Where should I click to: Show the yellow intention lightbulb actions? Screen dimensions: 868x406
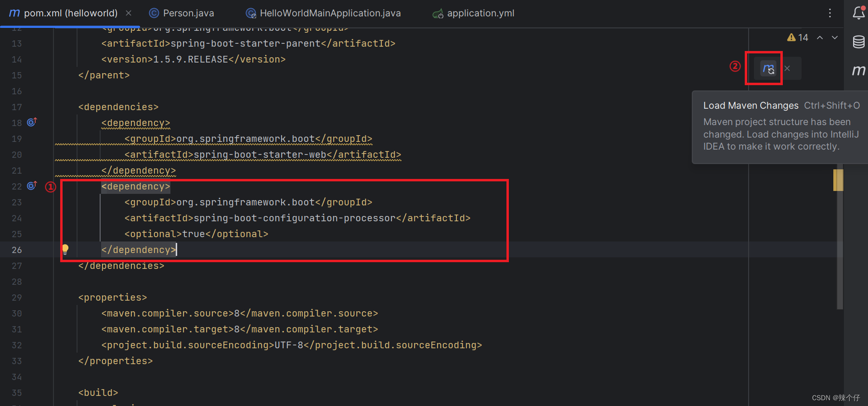click(65, 249)
